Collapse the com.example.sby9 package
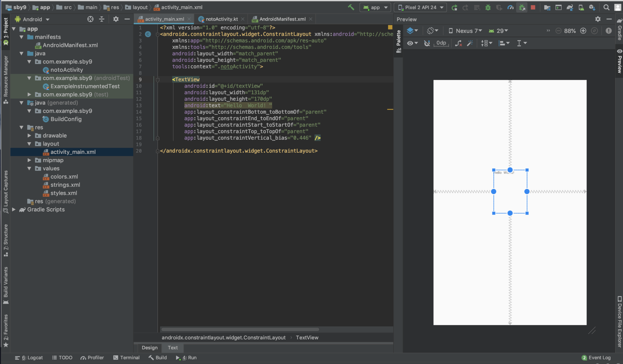Image resolution: width=623 pixels, height=364 pixels. tap(29, 62)
